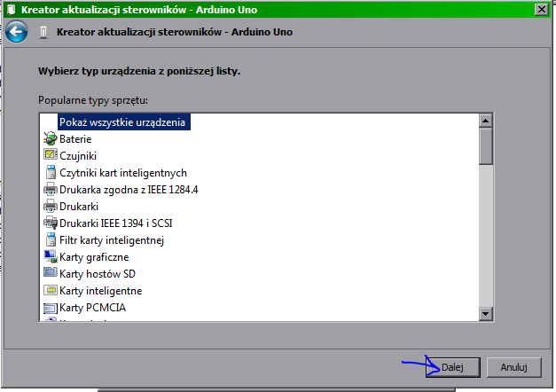The width and height of the screenshot is (556, 392).
Task: Click the Baterie battery icon
Action: click(50, 139)
